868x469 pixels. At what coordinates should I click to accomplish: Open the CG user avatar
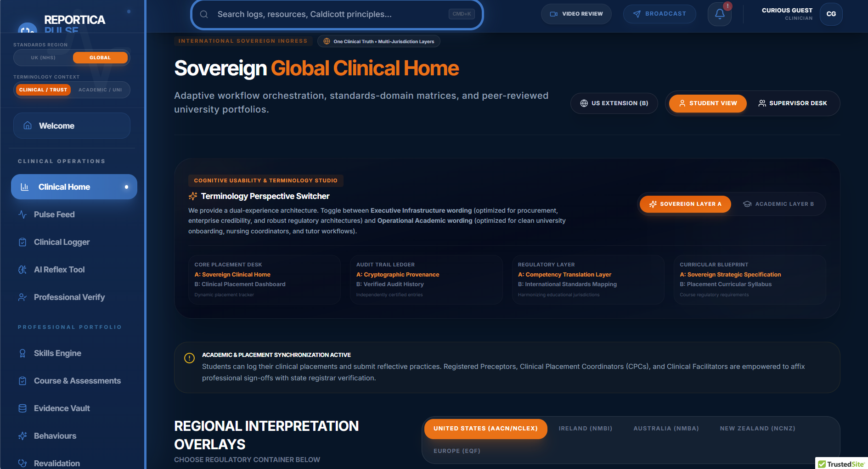click(x=831, y=14)
